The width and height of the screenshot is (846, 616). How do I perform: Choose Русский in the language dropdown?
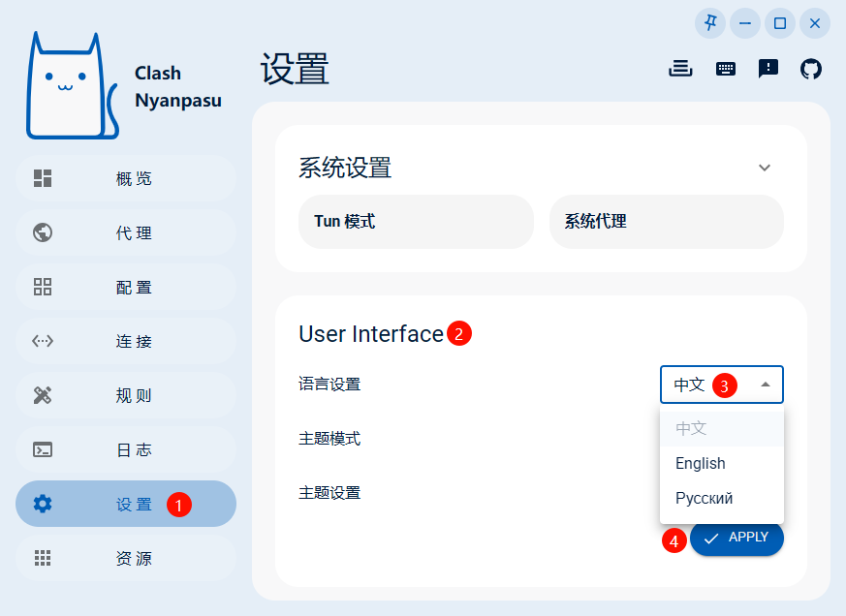[705, 499]
